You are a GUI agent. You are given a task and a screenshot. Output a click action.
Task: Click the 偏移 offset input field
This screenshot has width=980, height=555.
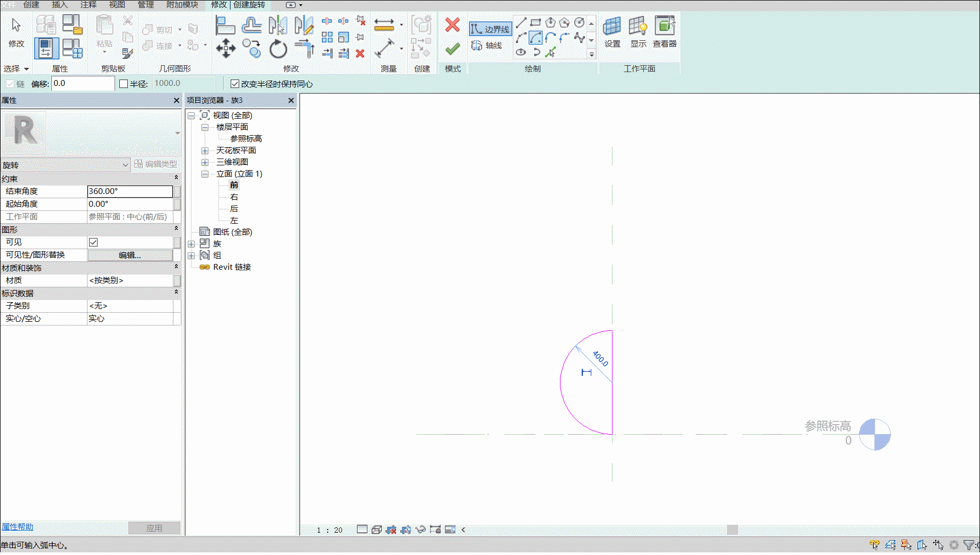point(83,83)
